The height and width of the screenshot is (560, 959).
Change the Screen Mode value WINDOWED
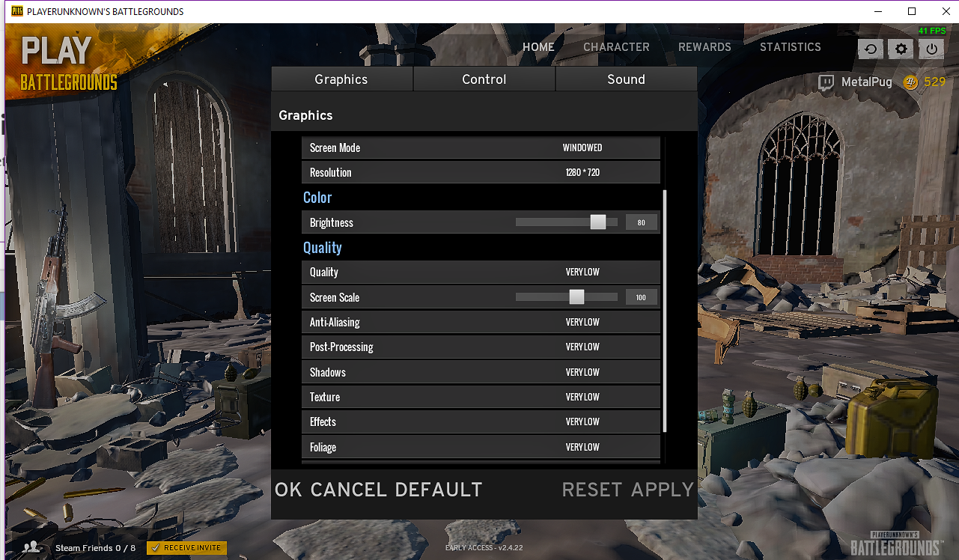(x=582, y=148)
